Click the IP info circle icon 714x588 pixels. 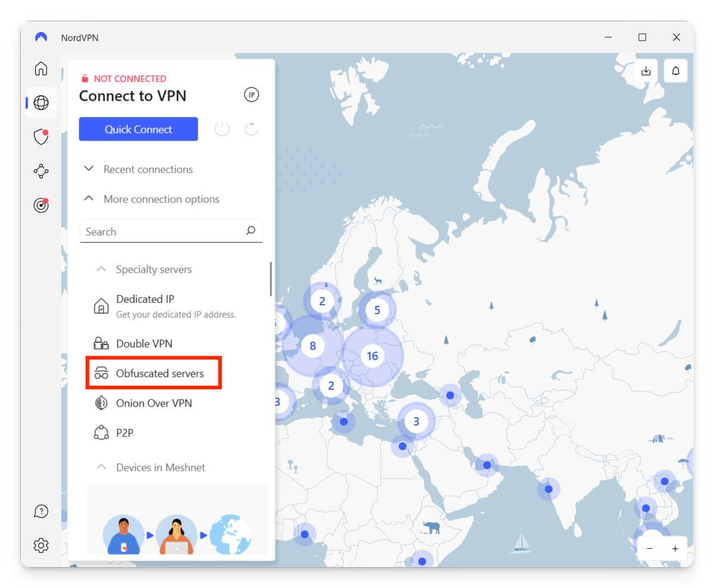coord(252,95)
